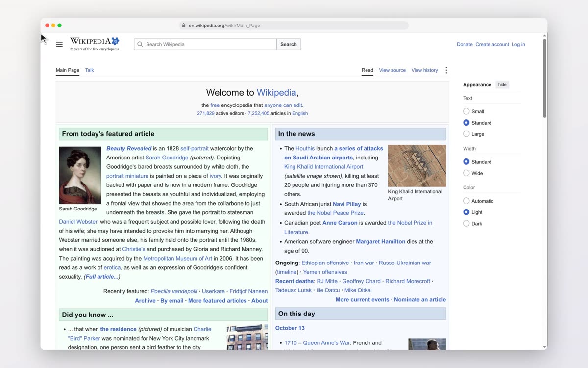Click the Wikipedia logo

tap(95, 44)
